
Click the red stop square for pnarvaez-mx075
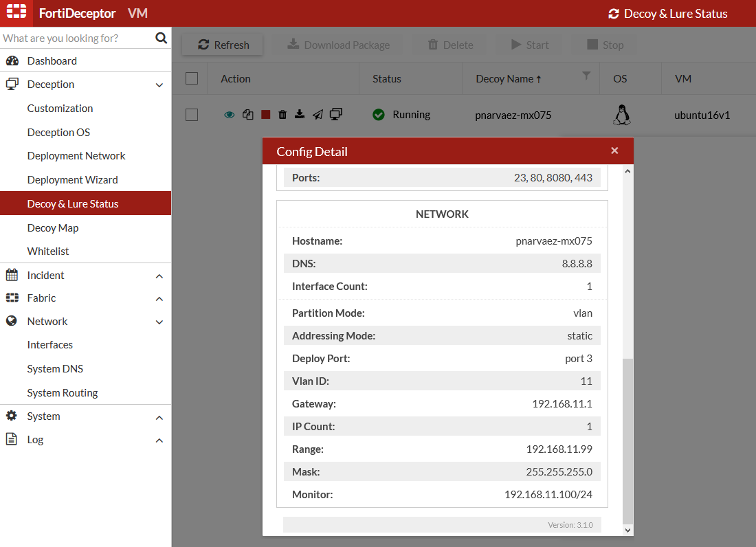(266, 115)
